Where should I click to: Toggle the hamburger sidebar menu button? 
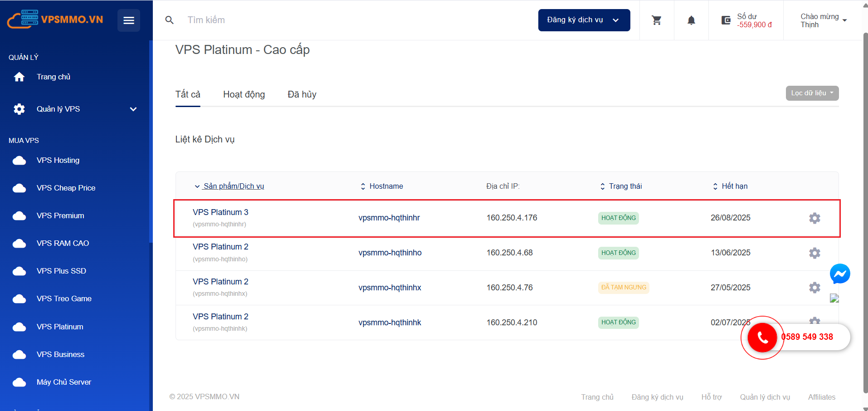coord(129,20)
